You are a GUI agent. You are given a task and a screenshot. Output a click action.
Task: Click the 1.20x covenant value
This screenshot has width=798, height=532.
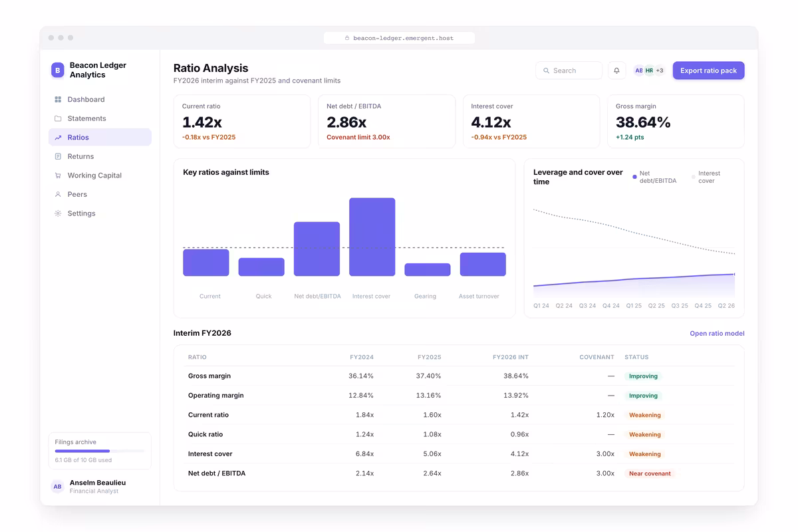click(x=605, y=415)
